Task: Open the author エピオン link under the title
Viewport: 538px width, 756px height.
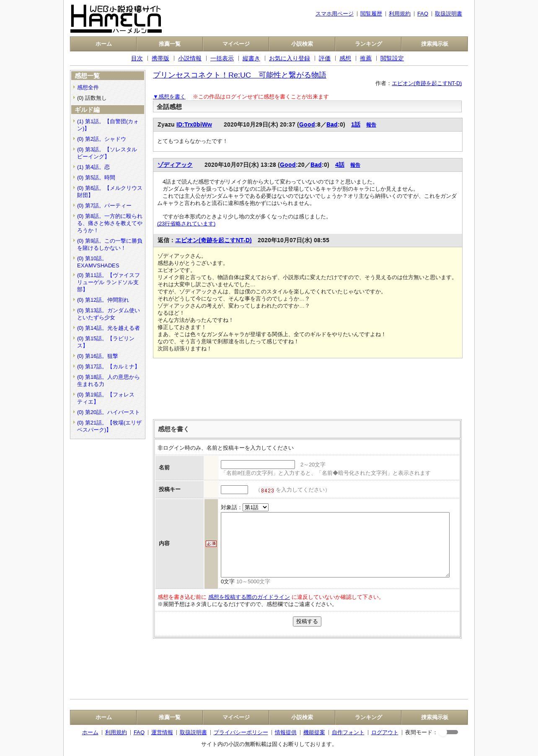Action: (x=427, y=83)
